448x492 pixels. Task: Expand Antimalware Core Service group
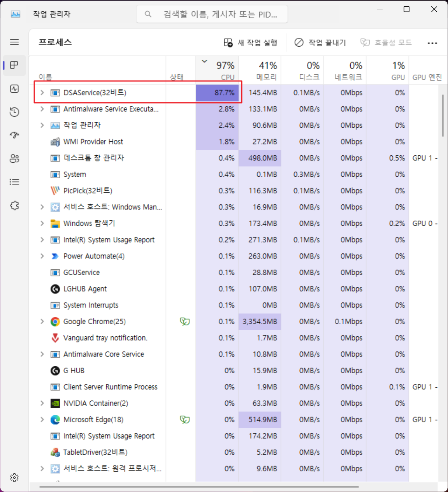(42, 354)
